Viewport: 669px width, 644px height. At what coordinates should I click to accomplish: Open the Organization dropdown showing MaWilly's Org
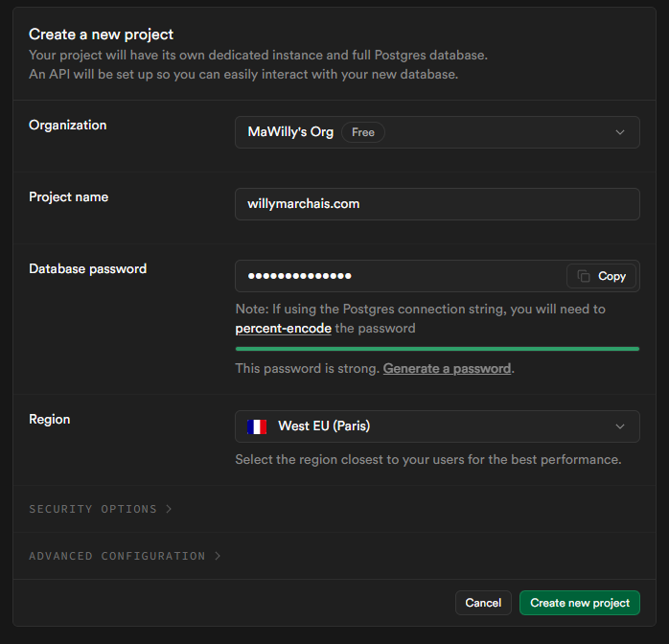(x=437, y=132)
